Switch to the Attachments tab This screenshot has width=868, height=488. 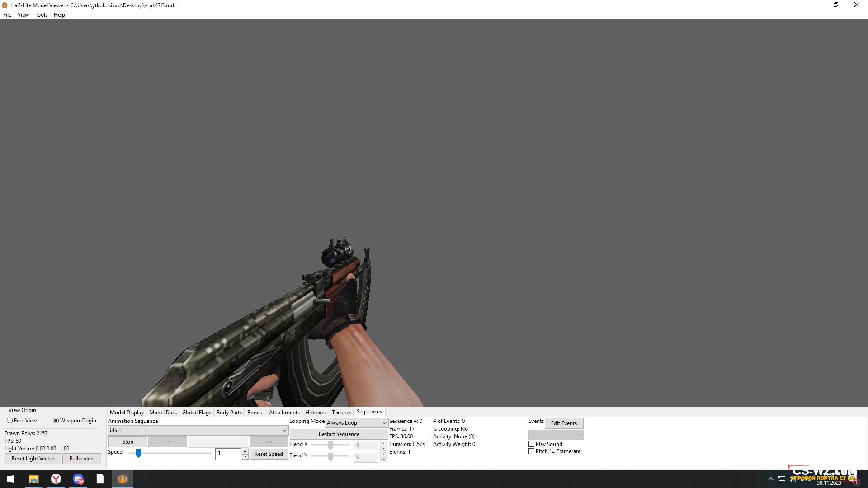(284, 413)
